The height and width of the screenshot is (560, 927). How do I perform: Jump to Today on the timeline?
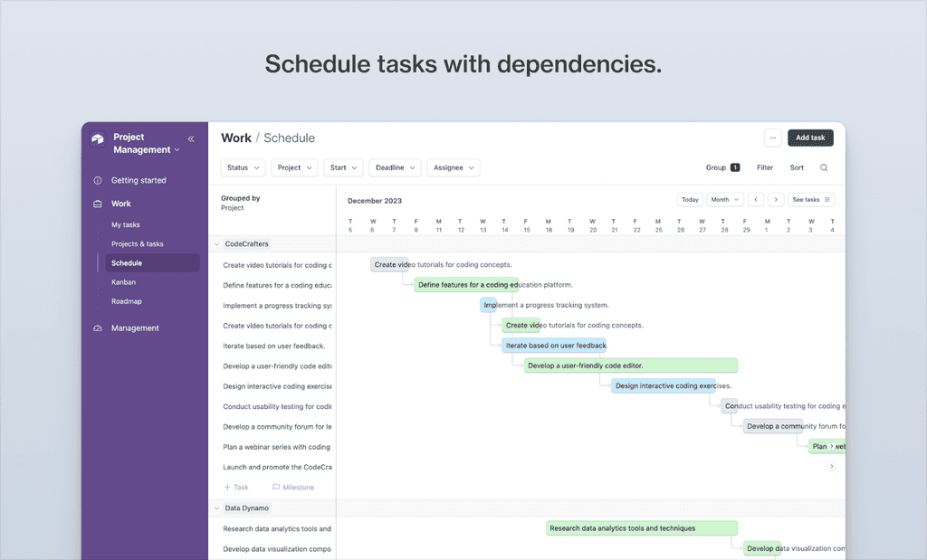click(x=690, y=199)
